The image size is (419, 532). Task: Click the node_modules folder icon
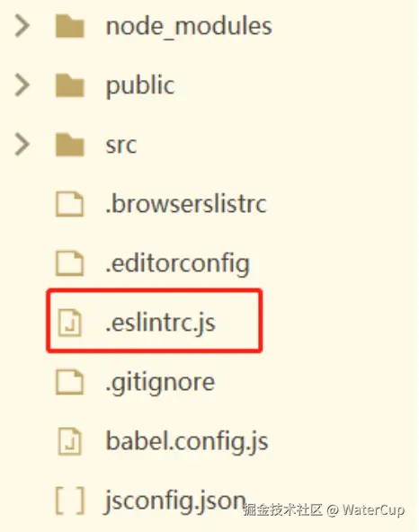[x=69, y=26]
